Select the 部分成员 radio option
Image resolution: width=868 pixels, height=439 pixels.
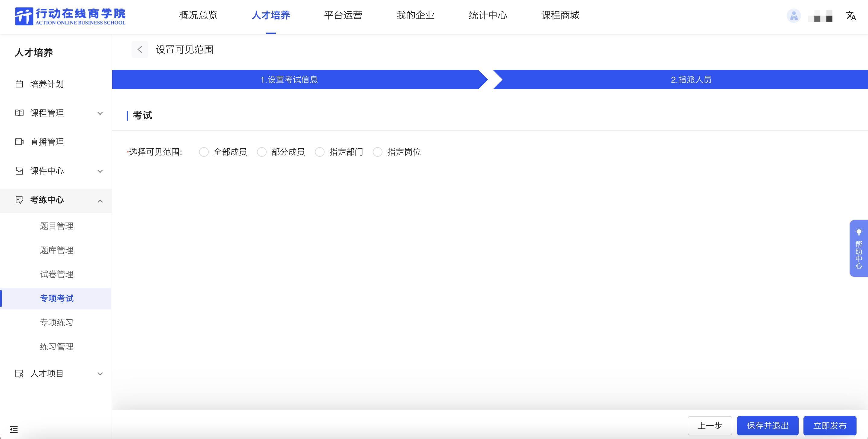(261, 152)
